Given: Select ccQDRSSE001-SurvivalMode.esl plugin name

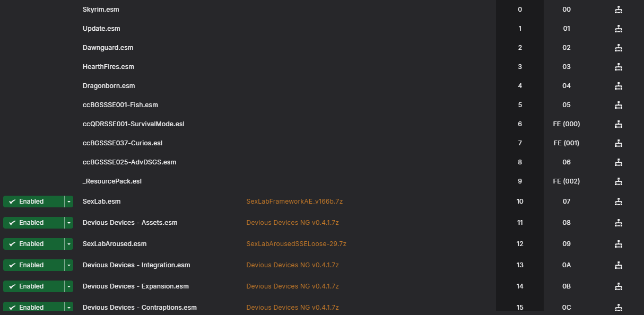Looking at the screenshot, I should (133, 124).
